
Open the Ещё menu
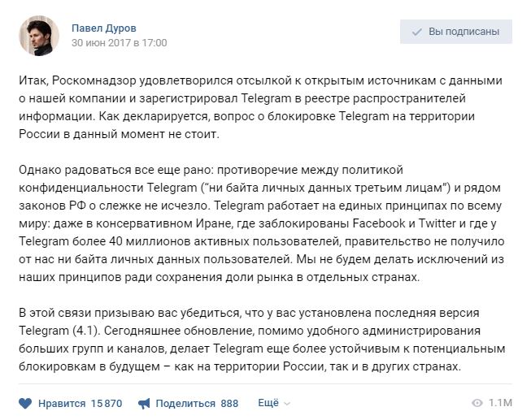[268, 403]
